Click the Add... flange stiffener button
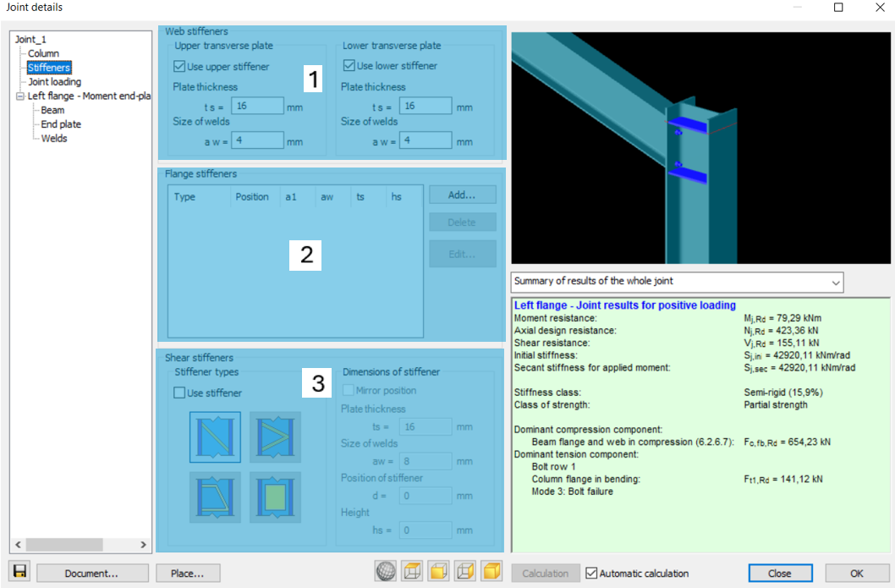895x588 pixels. (x=463, y=195)
